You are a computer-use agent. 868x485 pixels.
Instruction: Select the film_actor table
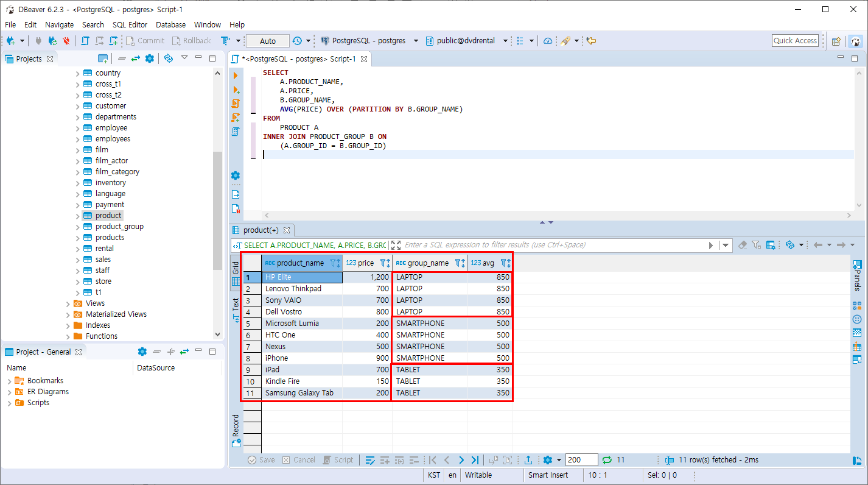[111, 161]
